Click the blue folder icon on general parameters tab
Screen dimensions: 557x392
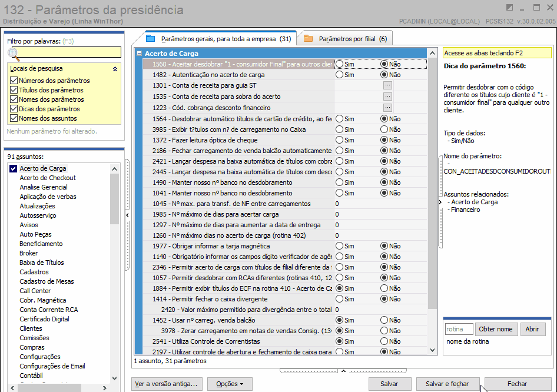pos(151,38)
